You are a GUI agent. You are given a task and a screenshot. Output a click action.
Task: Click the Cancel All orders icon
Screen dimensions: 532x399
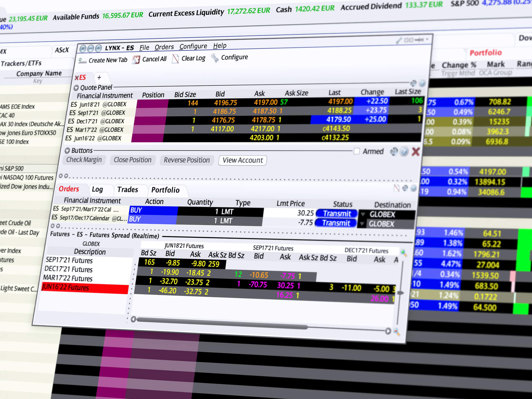(136, 60)
